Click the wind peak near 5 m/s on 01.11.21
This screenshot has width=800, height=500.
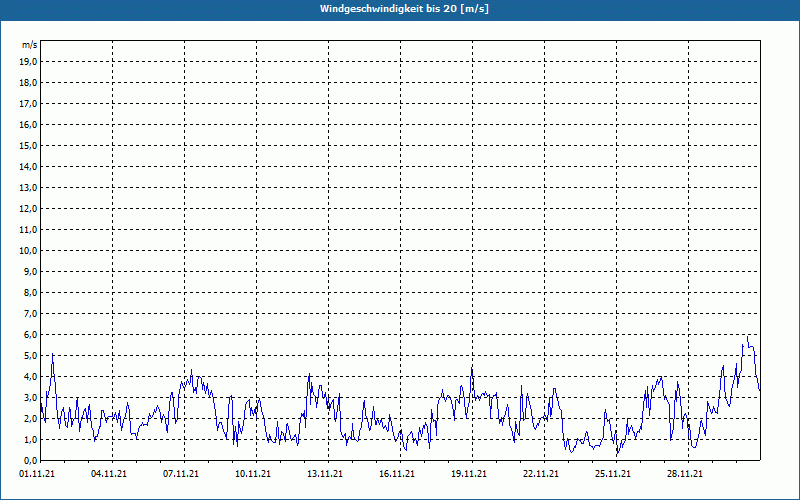pyautogui.click(x=53, y=354)
